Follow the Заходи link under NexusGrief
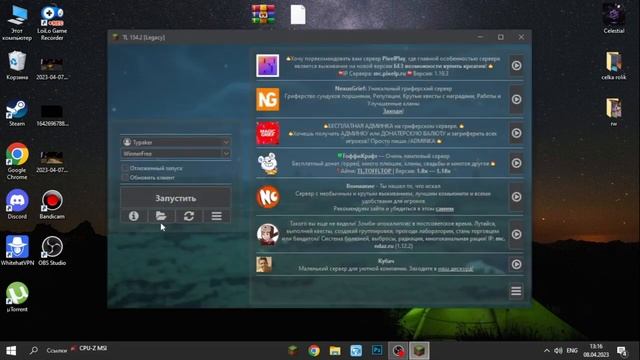This screenshot has height=360, width=640. coord(393,111)
